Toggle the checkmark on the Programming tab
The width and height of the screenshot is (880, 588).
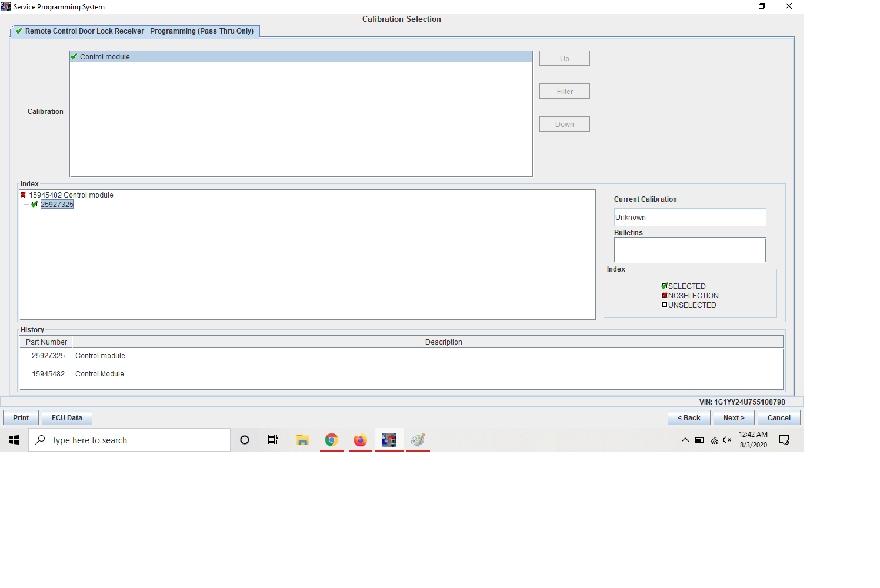pyautogui.click(x=18, y=31)
